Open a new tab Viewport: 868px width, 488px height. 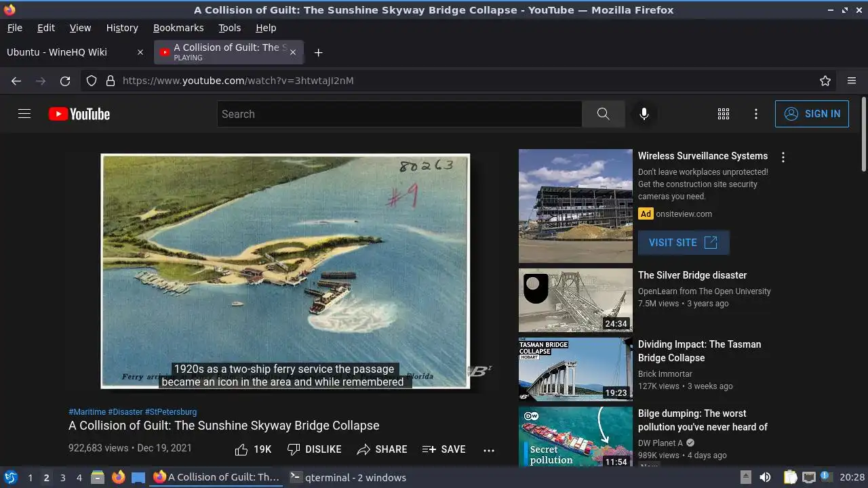[318, 52]
